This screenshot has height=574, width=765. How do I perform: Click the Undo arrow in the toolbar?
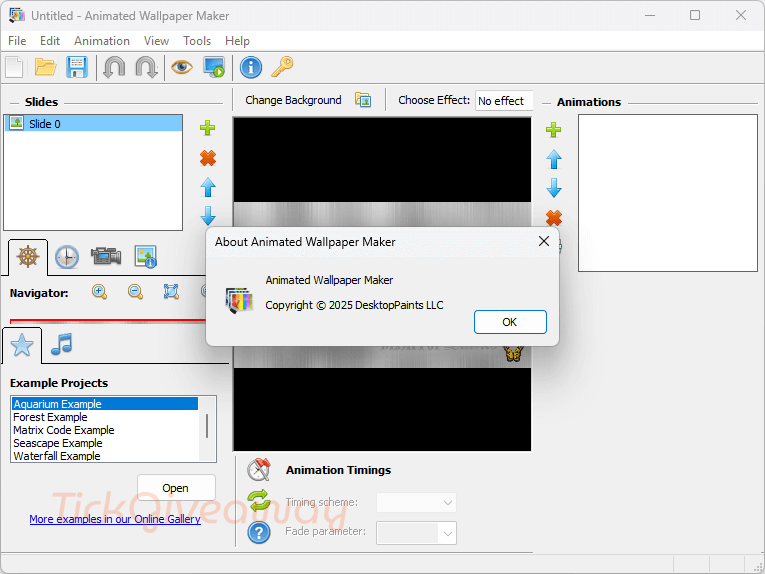(114, 67)
